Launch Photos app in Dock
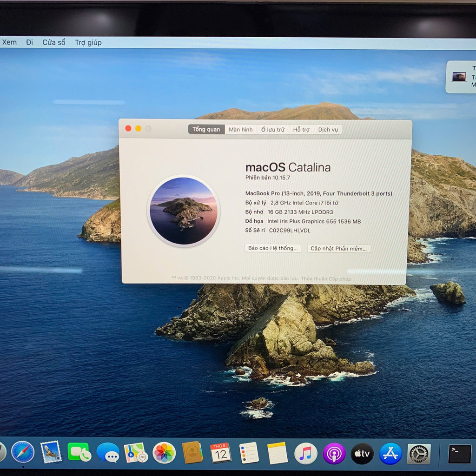 [164, 453]
